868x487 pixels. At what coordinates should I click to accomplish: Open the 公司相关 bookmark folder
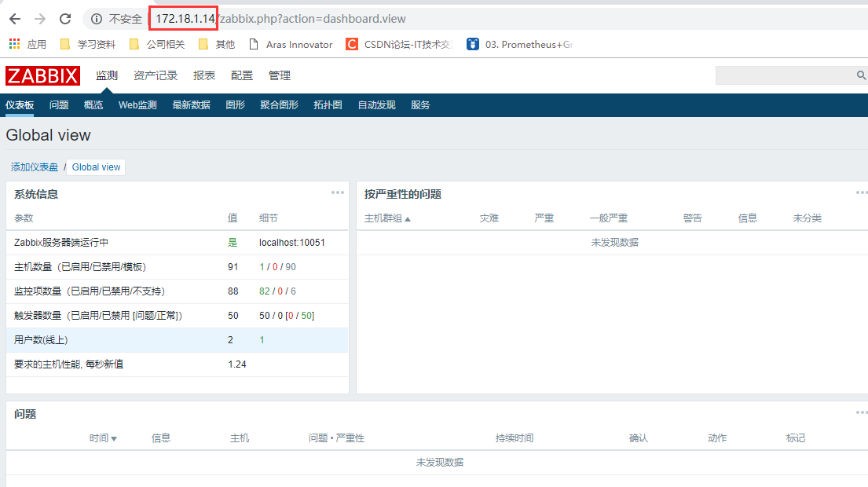coord(156,44)
